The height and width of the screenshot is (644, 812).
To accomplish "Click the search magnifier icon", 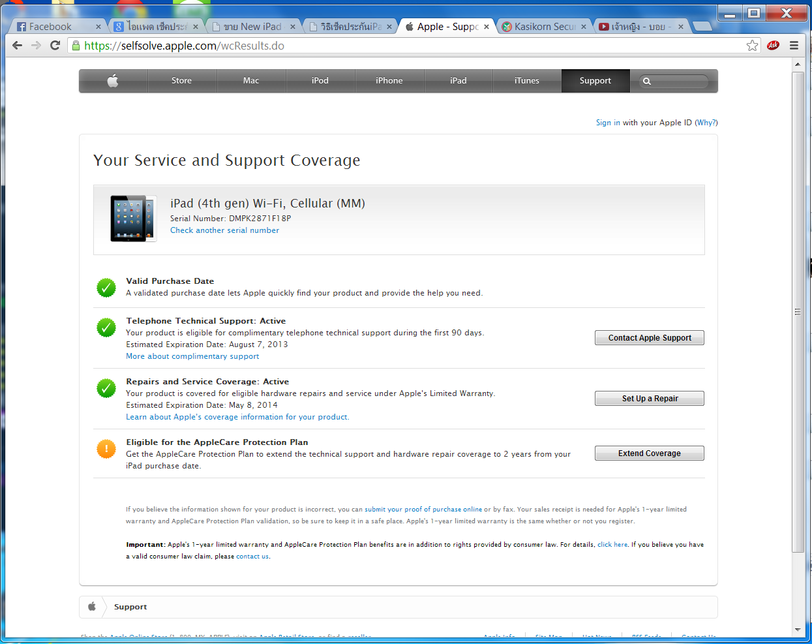I will pyautogui.click(x=647, y=82).
